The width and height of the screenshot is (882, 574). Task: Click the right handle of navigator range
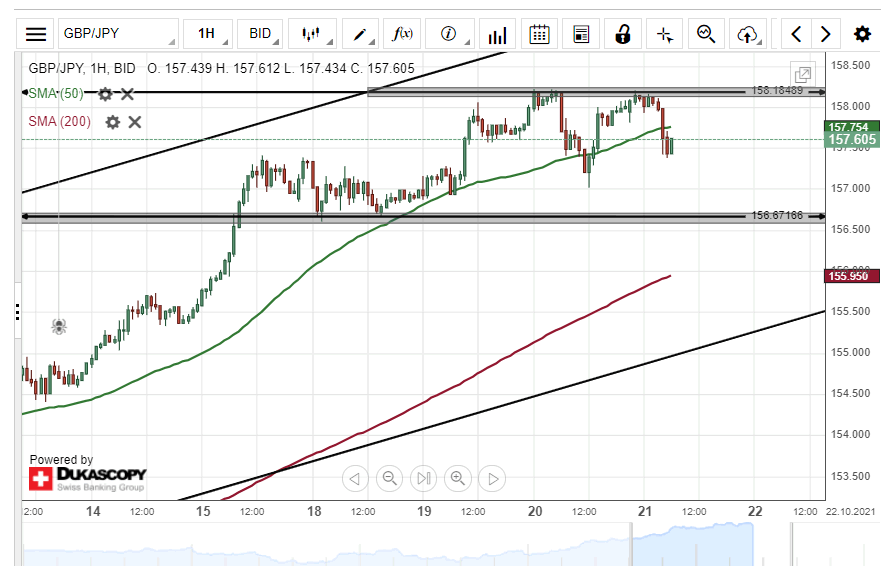pos(791,544)
